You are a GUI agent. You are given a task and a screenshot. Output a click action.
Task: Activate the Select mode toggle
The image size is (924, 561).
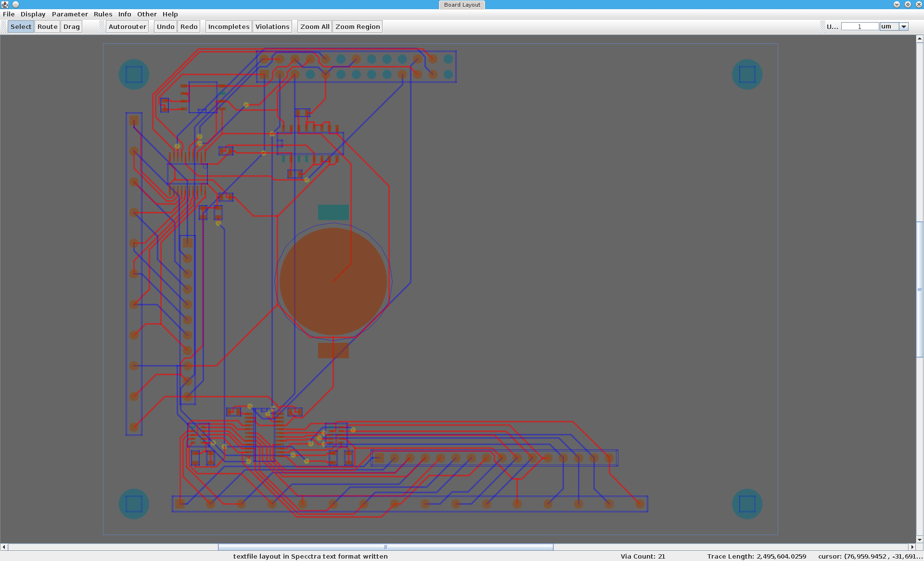point(21,26)
